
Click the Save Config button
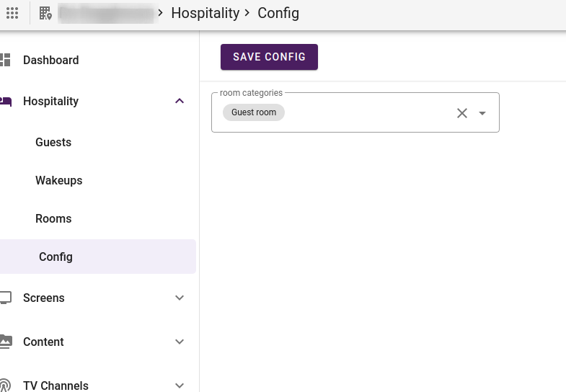tap(269, 57)
